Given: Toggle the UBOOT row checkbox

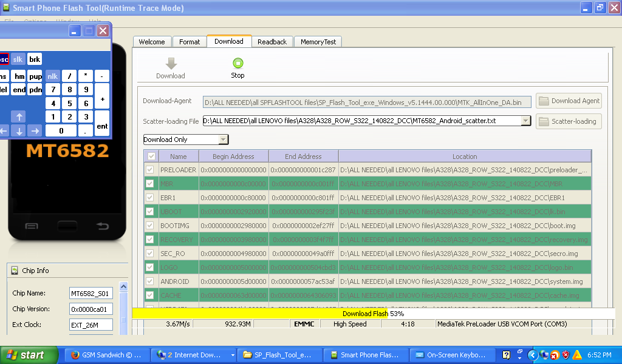Looking at the screenshot, I should click(x=149, y=211).
